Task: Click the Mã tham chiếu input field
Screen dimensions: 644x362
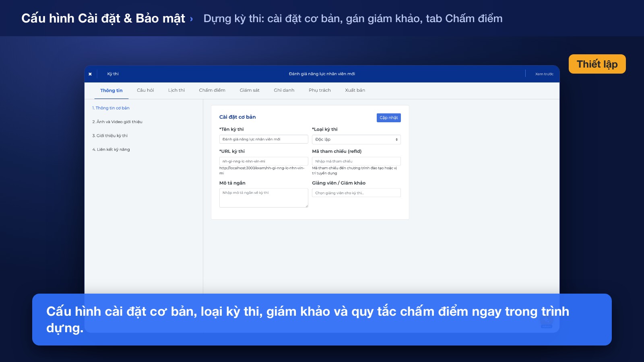Action: pos(356,161)
